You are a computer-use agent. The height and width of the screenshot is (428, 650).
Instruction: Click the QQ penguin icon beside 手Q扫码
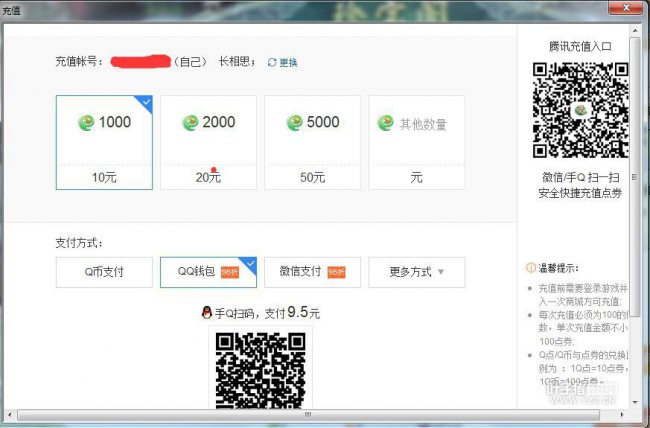(x=206, y=313)
